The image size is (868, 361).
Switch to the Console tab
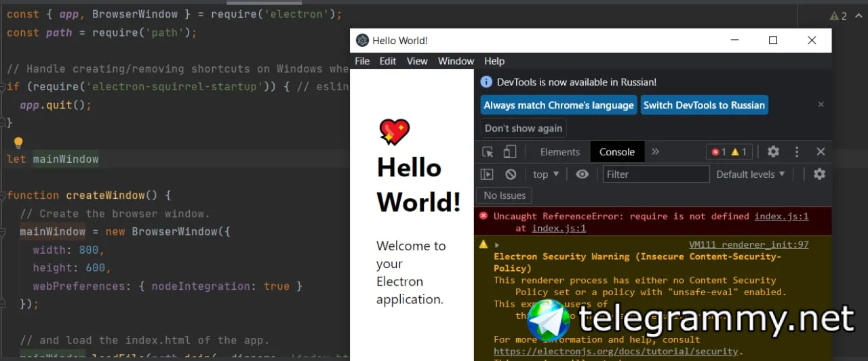pos(617,152)
